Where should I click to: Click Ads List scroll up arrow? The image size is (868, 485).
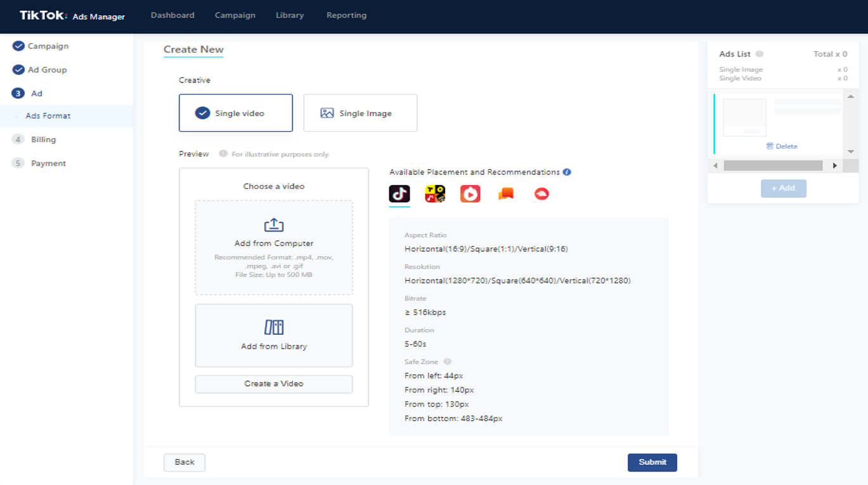(851, 96)
